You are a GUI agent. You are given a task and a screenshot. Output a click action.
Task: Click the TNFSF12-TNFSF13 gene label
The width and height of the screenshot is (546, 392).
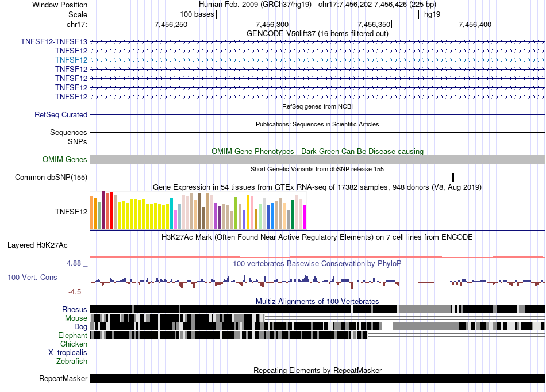coord(54,42)
